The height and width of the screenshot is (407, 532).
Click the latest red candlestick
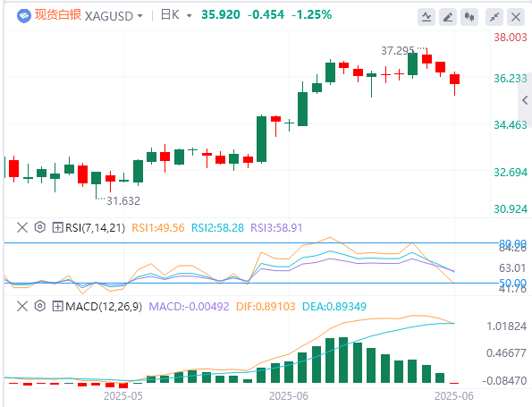coord(454,79)
